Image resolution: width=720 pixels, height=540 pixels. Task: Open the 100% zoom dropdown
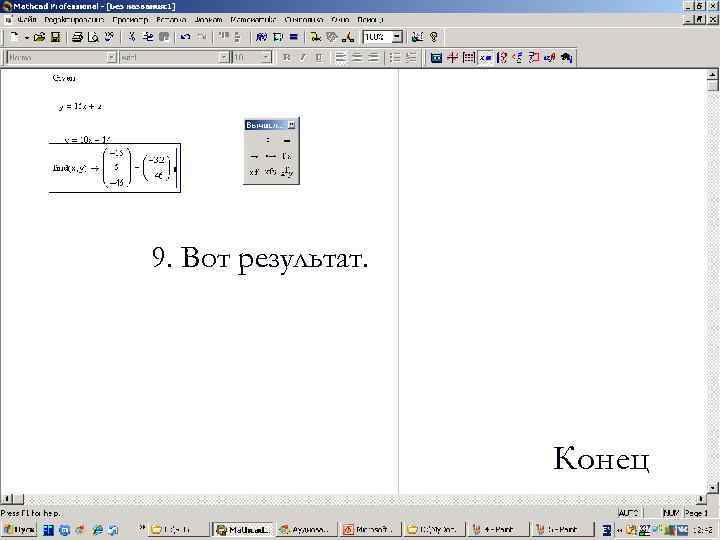pos(398,37)
